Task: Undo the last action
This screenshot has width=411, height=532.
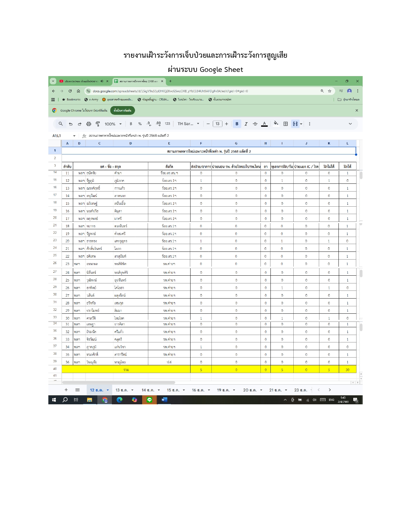Action: click(x=71, y=124)
